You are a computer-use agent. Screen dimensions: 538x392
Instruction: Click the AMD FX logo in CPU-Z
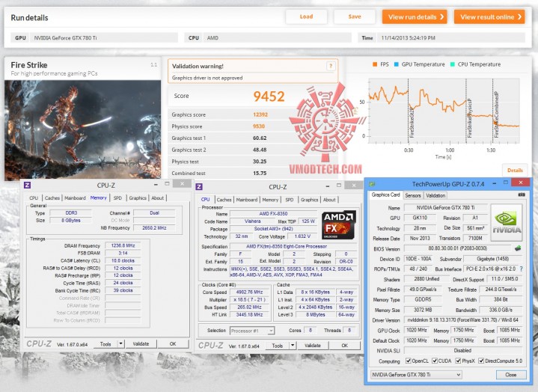pyautogui.click(x=339, y=224)
